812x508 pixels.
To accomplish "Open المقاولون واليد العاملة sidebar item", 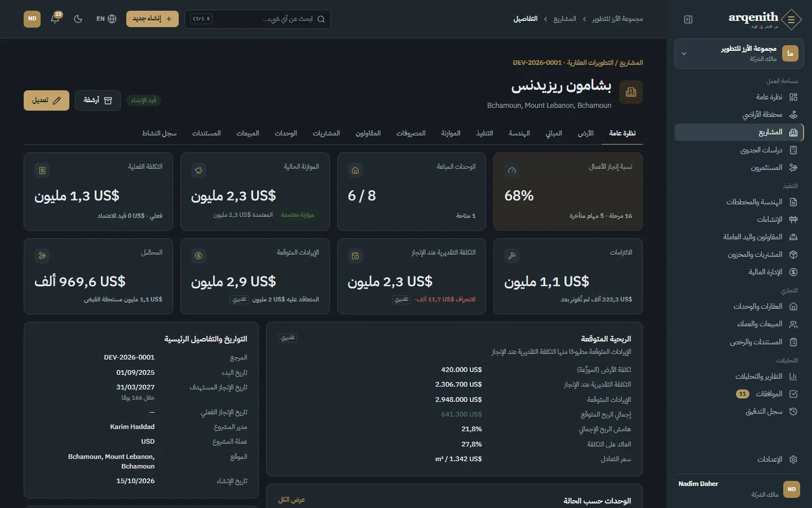I will [x=739, y=237].
